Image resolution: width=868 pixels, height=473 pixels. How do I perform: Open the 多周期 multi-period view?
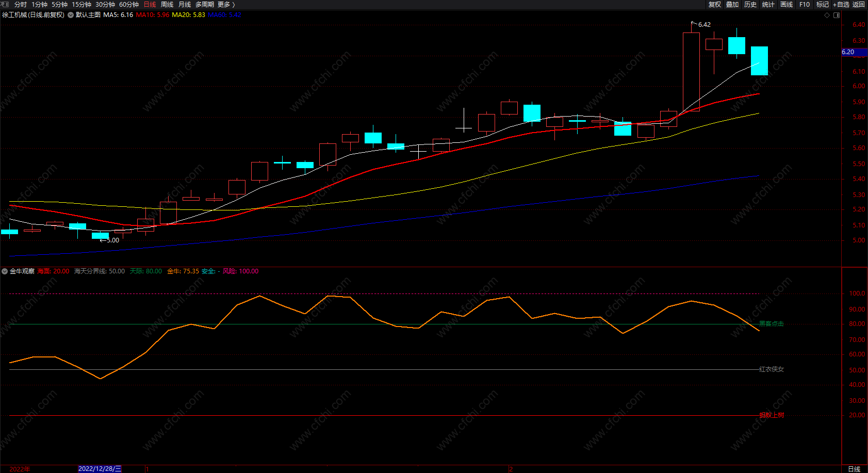point(205,5)
